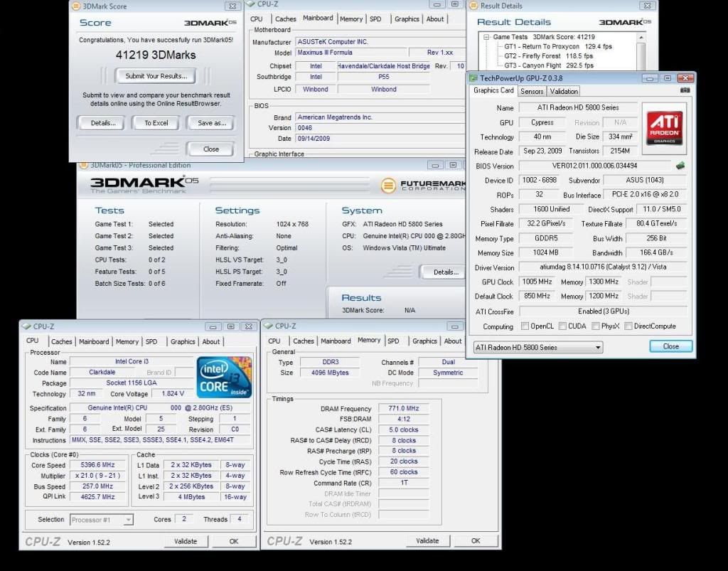Click the Save as button
The height and width of the screenshot is (571, 728).
212,123
